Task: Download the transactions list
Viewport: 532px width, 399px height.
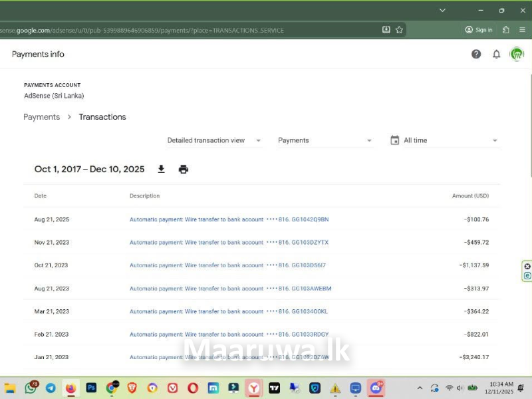Action: click(x=161, y=170)
